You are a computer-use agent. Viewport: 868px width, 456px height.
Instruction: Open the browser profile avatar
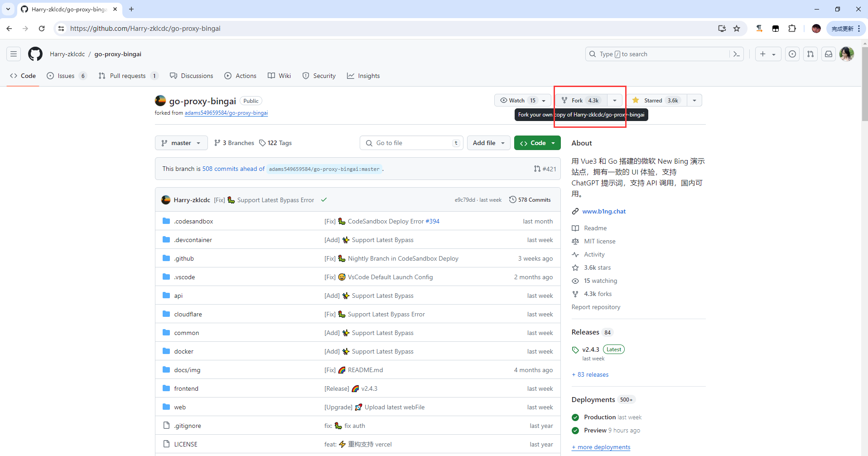tap(816, 29)
